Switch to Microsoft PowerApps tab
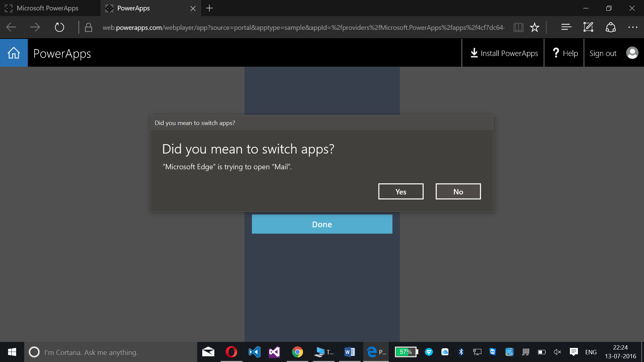Screen dimensions: 644x362 click(x=50, y=8)
